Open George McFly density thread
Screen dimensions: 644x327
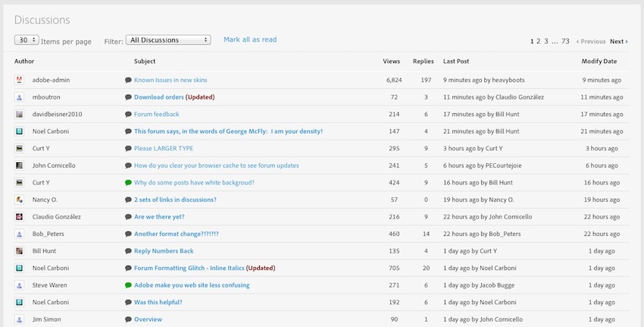[228, 131]
